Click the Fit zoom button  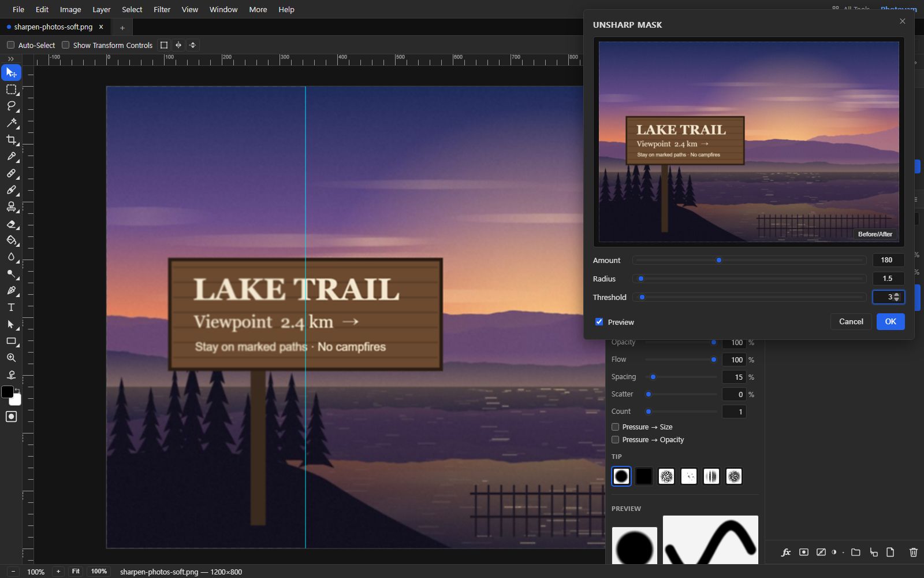click(x=76, y=572)
